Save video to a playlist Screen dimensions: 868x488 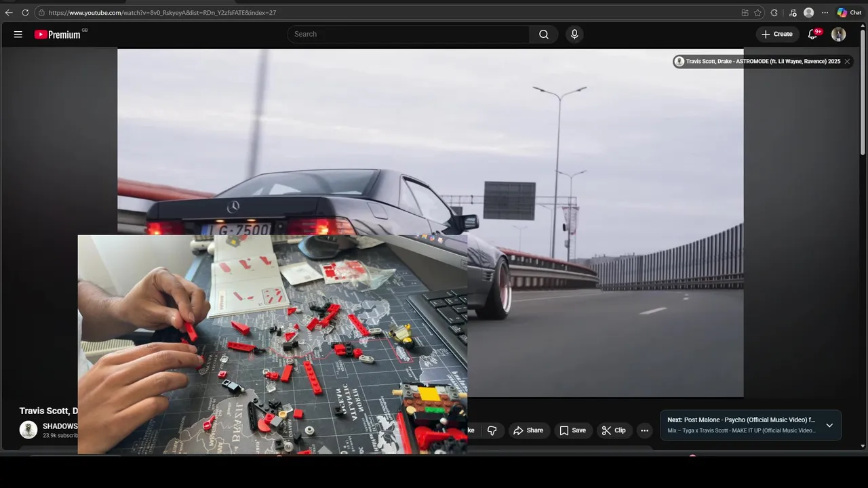coord(572,430)
